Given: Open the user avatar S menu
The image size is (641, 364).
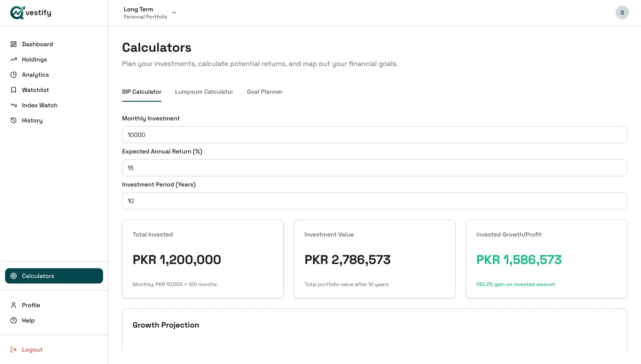Looking at the screenshot, I should [622, 13].
